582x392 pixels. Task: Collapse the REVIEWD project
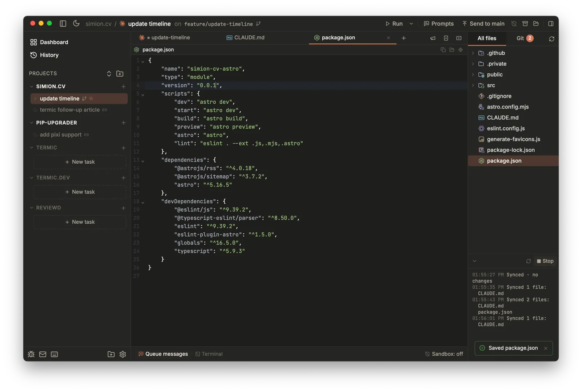point(32,208)
